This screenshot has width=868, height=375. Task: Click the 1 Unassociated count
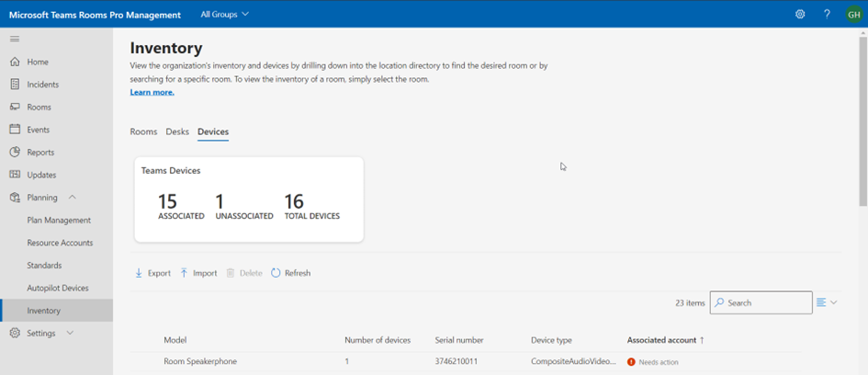[x=244, y=206]
